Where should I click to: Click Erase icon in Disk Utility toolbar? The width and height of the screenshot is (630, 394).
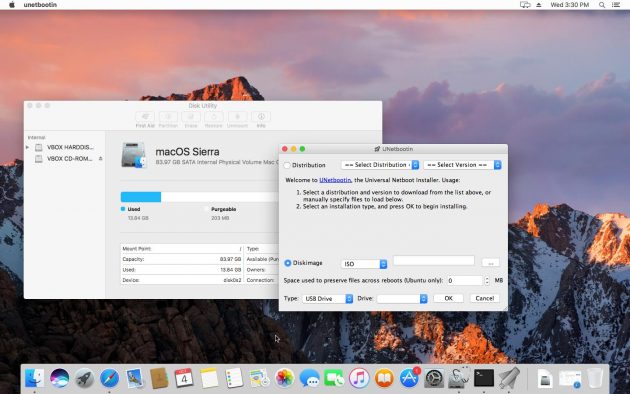pos(191,117)
